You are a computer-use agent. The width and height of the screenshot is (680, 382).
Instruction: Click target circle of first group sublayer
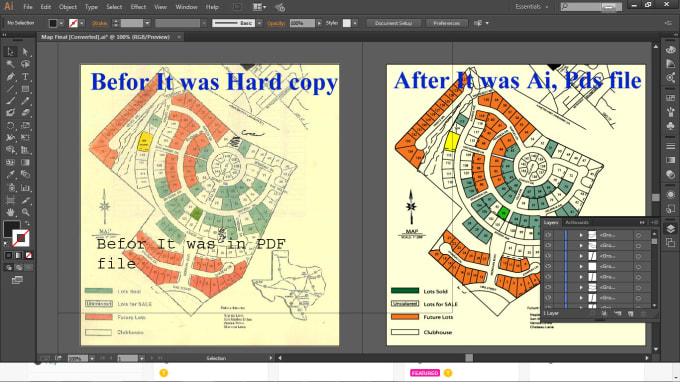(638, 235)
